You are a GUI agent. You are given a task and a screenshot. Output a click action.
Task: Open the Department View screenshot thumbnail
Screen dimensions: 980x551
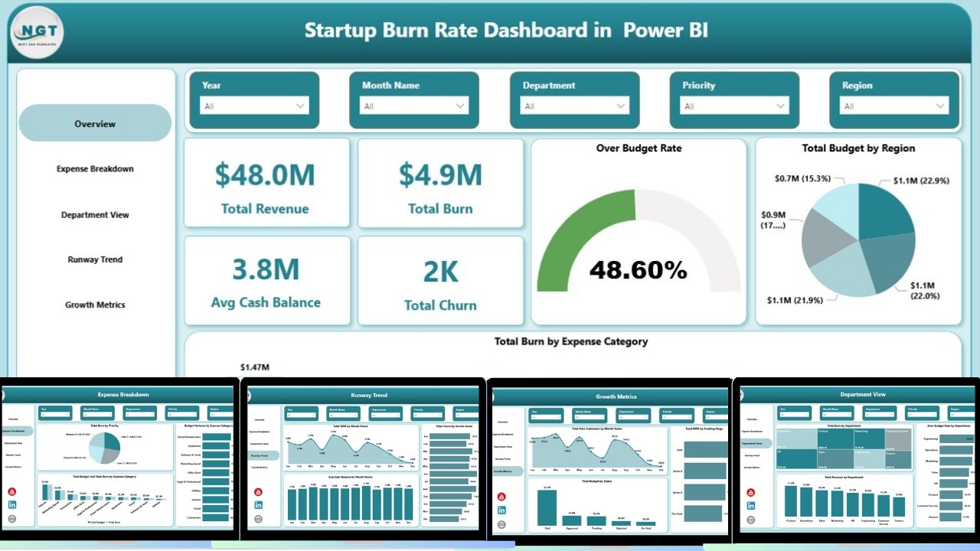858,459
